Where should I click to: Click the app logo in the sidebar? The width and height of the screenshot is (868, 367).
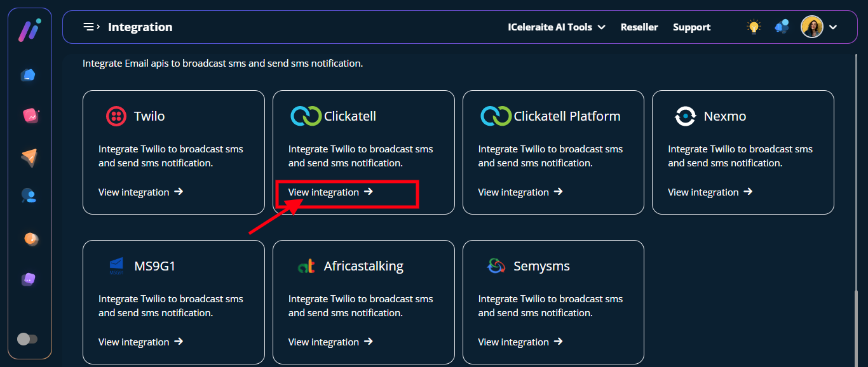(x=29, y=30)
